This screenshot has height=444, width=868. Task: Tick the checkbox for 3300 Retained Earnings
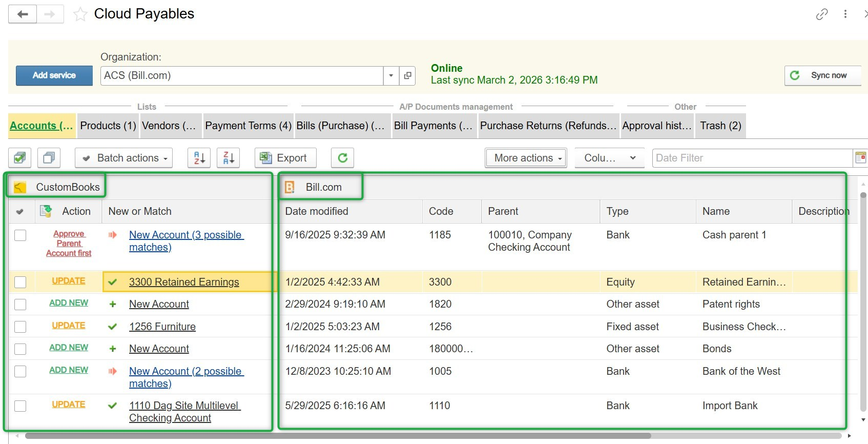[20, 282]
